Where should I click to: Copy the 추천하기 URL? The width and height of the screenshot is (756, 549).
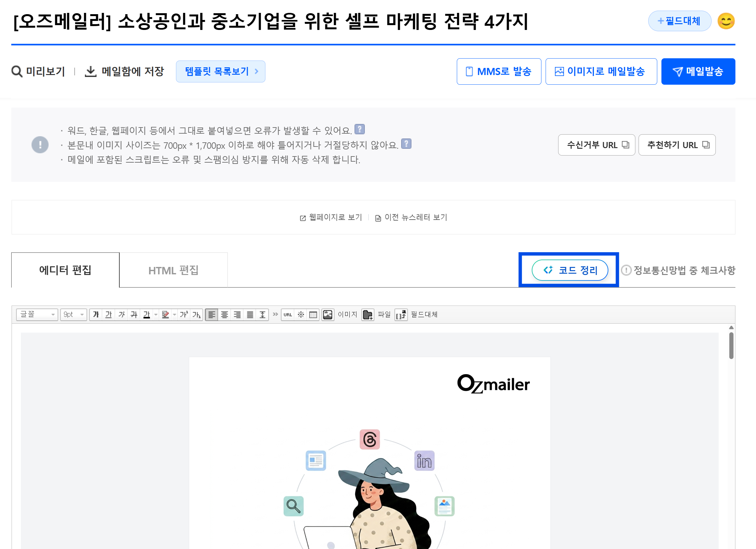(x=677, y=145)
